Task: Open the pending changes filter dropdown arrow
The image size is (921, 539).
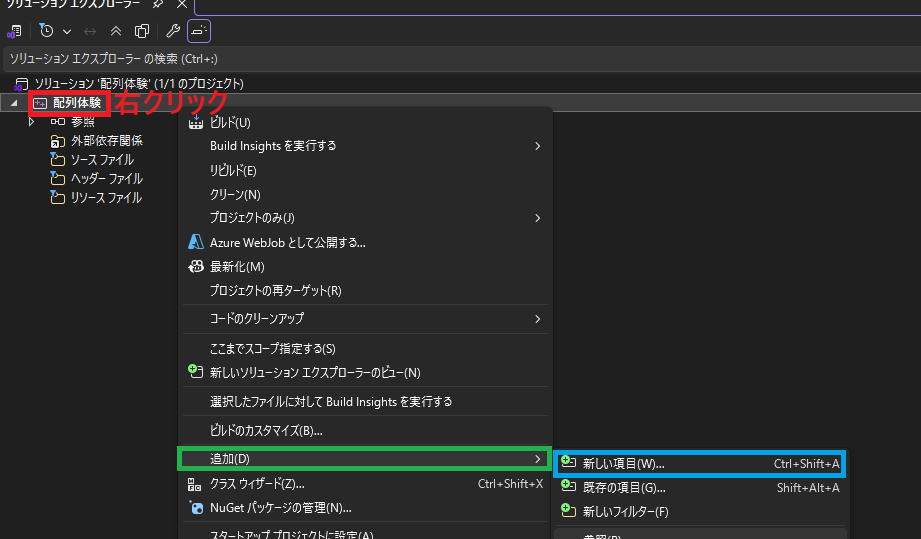Action: click(x=67, y=31)
